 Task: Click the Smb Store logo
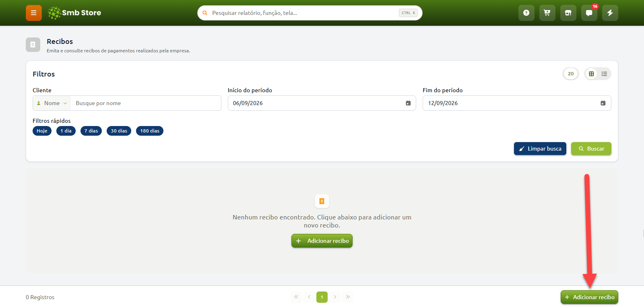point(74,13)
